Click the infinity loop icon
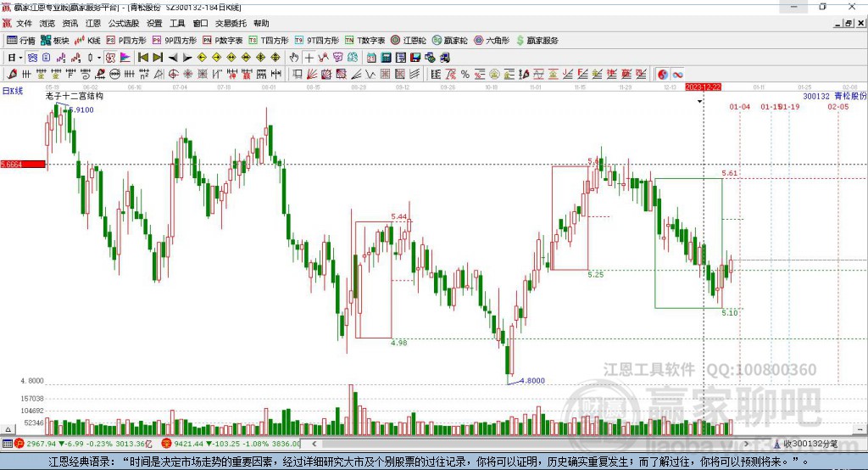Viewport: 868px width, 470px height. tap(677, 75)
